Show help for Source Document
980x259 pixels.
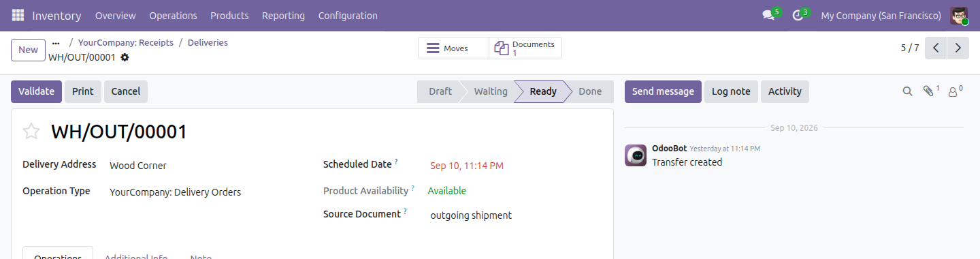coord(405,211)
